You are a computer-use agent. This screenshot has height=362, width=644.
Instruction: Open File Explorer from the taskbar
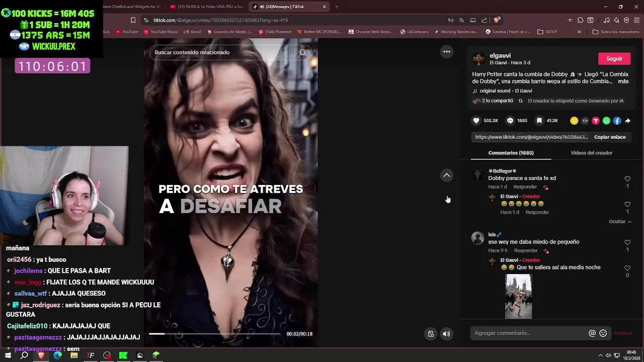coord(74,355)
